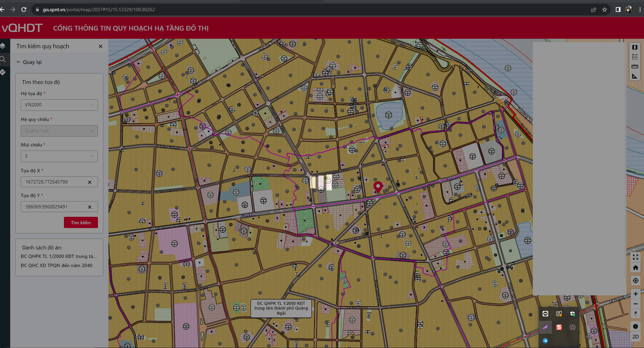Zoom out the map with minus button
Viewport: 644px width, 348px height.
[635, 304]
